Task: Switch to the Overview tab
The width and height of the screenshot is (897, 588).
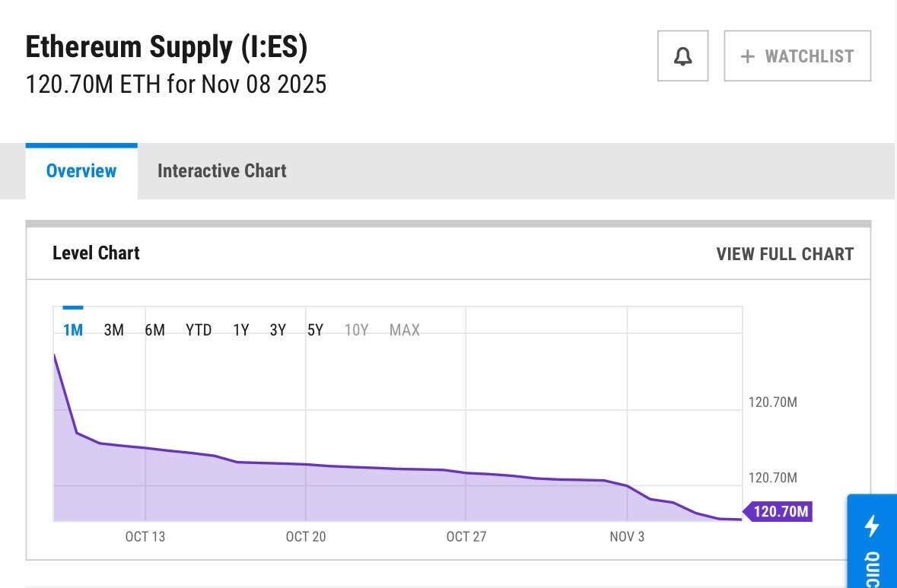Action: tap(81, 171)
